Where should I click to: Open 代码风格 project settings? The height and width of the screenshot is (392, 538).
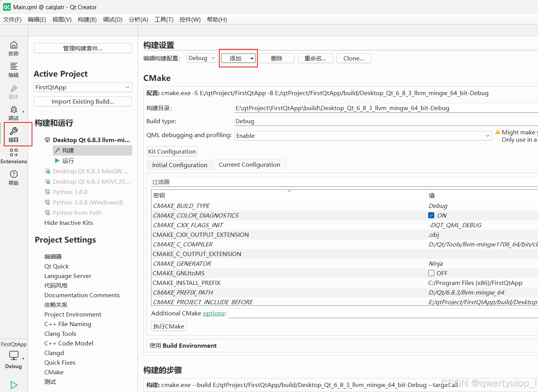click(x=56, y=285)
